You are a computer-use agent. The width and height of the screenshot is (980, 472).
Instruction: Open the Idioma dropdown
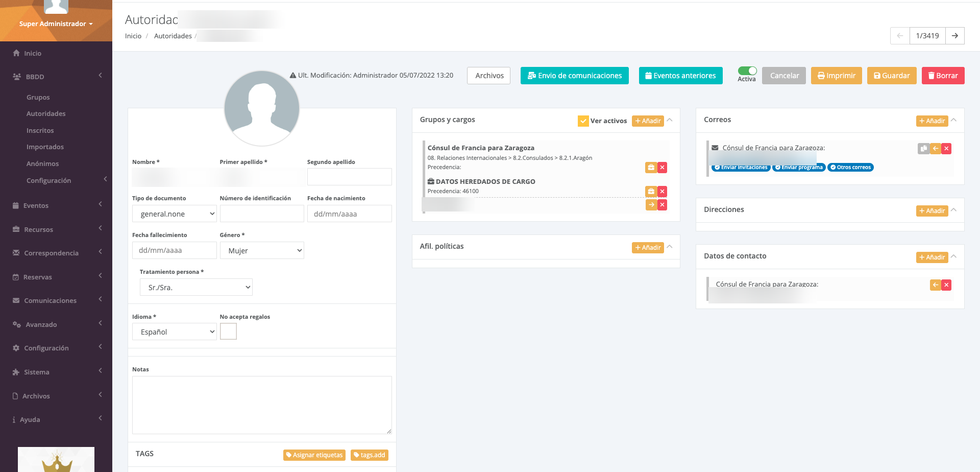click(175, 332)
